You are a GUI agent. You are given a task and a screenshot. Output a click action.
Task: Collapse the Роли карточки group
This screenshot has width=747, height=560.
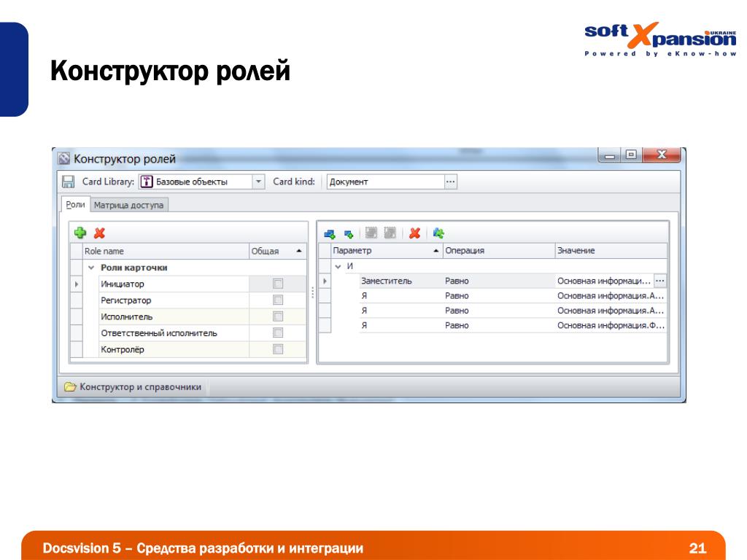click(x=91, y=268)
